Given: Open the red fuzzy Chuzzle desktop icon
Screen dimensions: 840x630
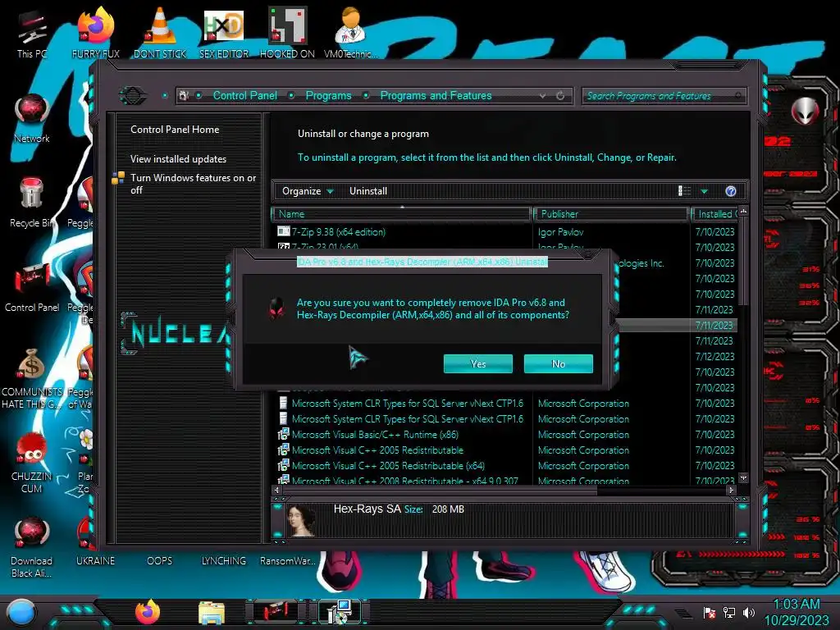Looking at the screenshot, I should (x=32, y=463).
